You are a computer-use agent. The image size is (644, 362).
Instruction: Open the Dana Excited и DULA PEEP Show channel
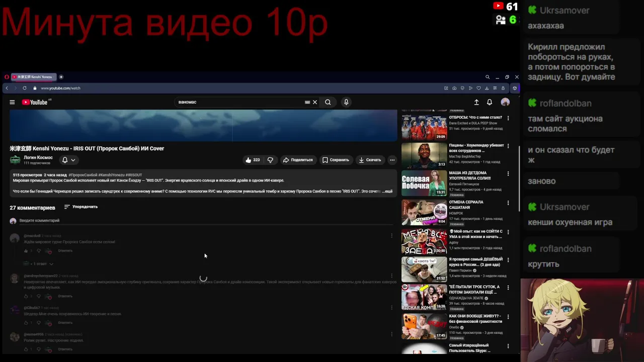[x=473, y=123]
